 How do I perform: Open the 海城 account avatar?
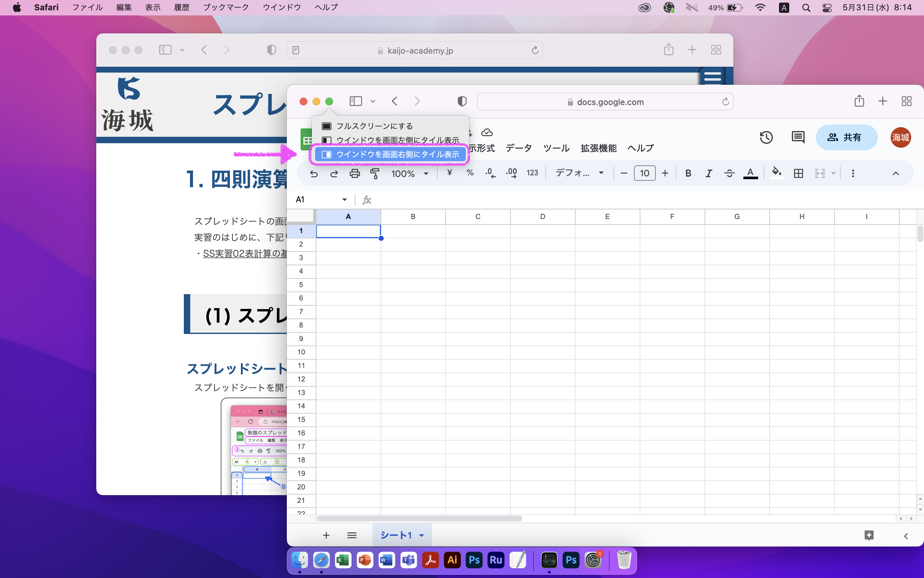901,137
